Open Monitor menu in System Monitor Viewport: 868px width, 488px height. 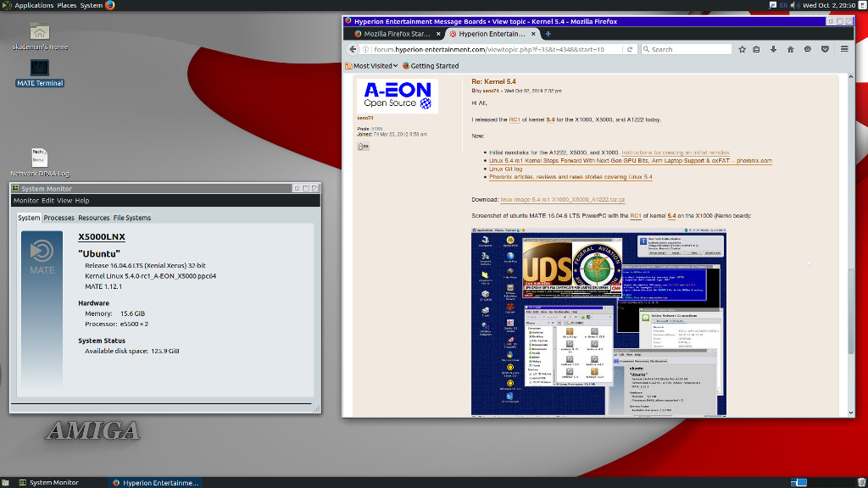coord(26,200)
